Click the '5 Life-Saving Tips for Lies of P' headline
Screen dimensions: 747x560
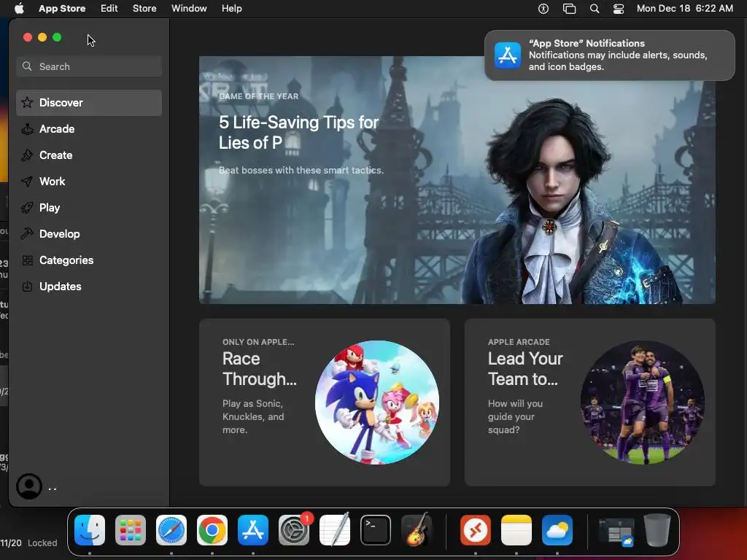point(298,133)
